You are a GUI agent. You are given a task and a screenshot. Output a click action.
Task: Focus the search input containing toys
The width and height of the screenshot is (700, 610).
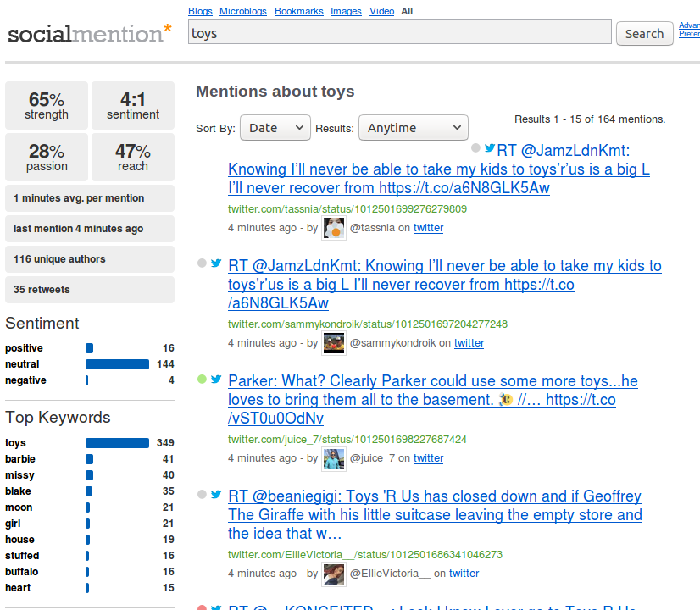(x=399, y=33)
